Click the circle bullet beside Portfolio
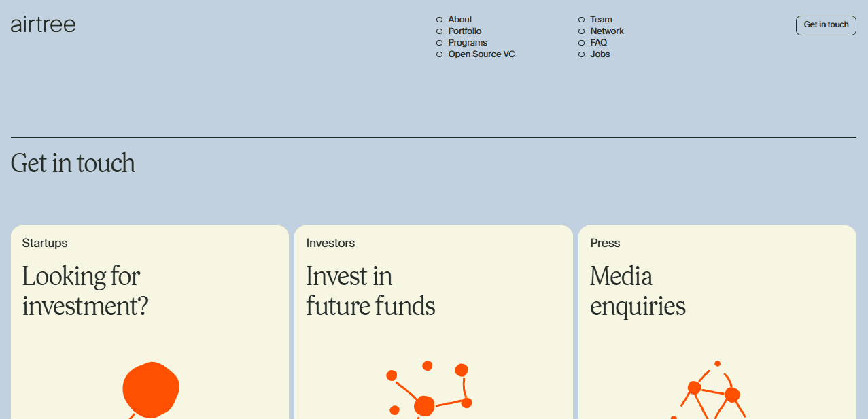The image size is (868, 419). (x=439, y=31)
